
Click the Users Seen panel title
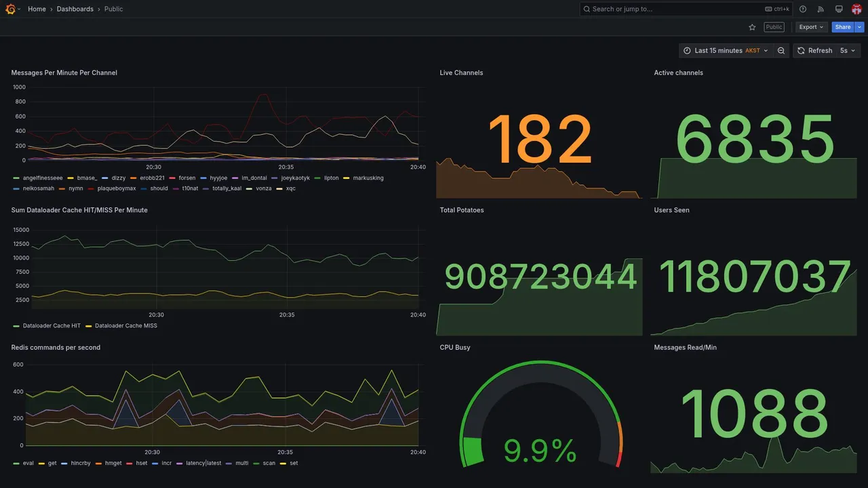coord(672,210)
